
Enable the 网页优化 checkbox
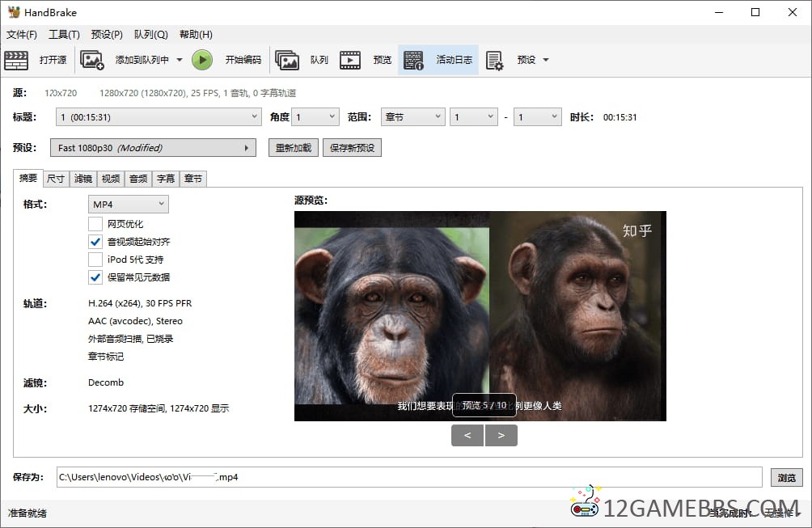(x=95, y=224)
